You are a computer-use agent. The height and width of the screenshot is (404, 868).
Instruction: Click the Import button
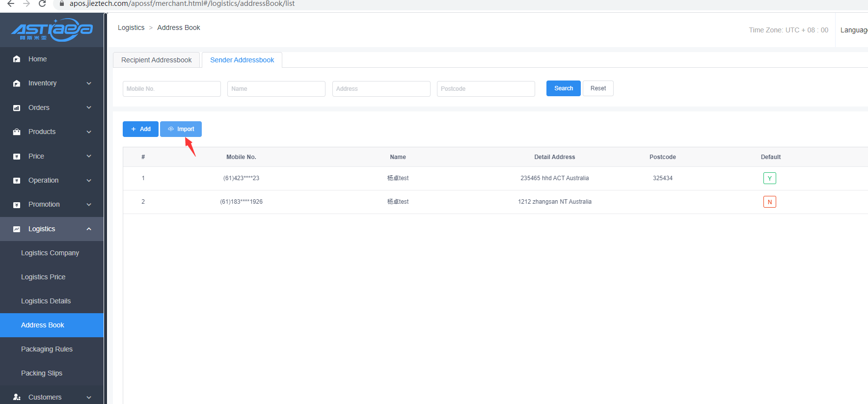tap(181, 129)
